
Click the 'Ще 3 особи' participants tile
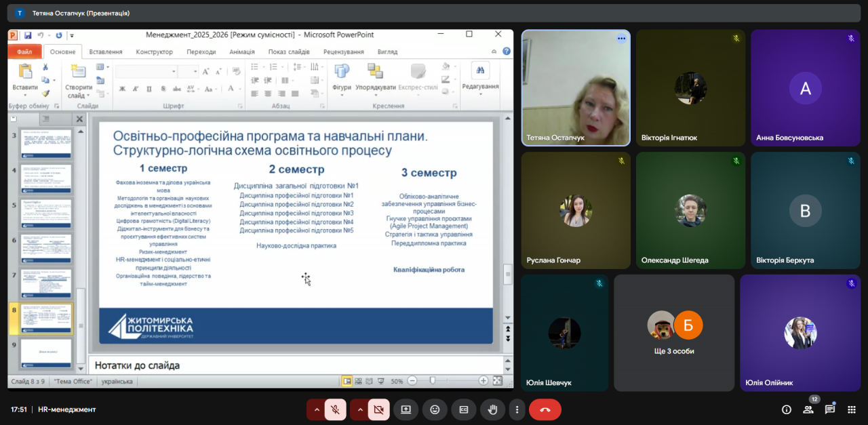(x=674, y=332)
